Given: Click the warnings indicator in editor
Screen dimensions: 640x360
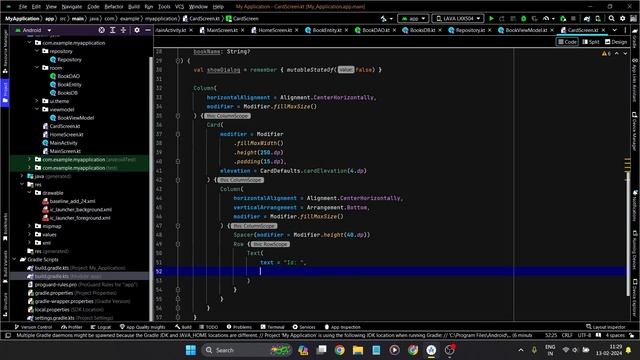Looking at the screenshot, I should (606, 53).
